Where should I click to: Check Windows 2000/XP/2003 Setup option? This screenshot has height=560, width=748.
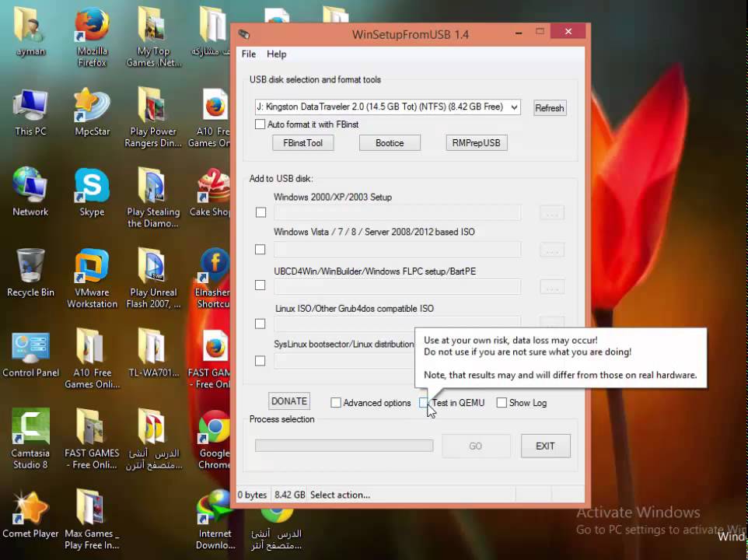click(x=260, y=212)
